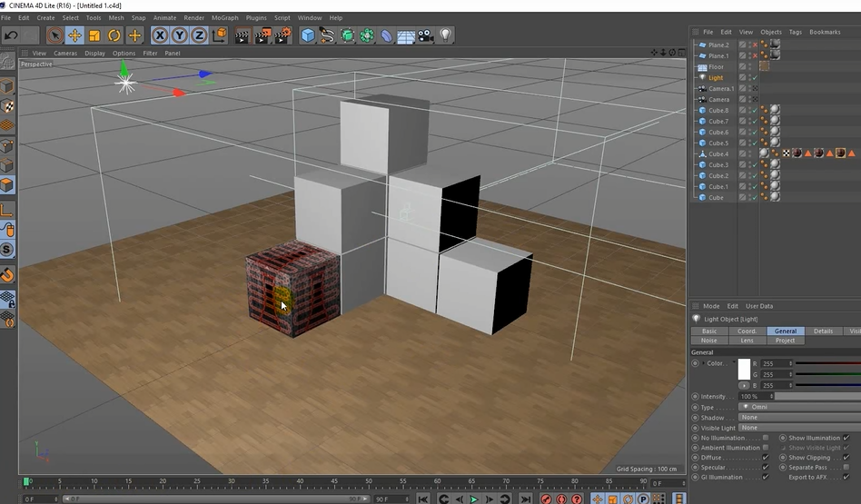Switch to the Details tab
The image size is (861, 504).
coord(823,331)
